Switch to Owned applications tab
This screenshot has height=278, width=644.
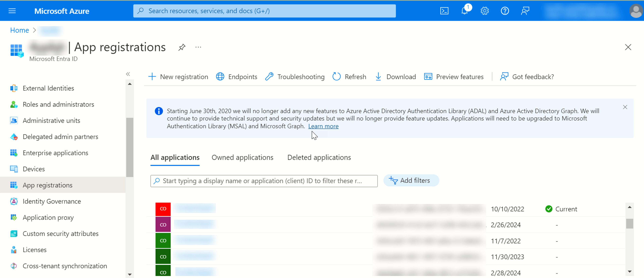(242, 157)
